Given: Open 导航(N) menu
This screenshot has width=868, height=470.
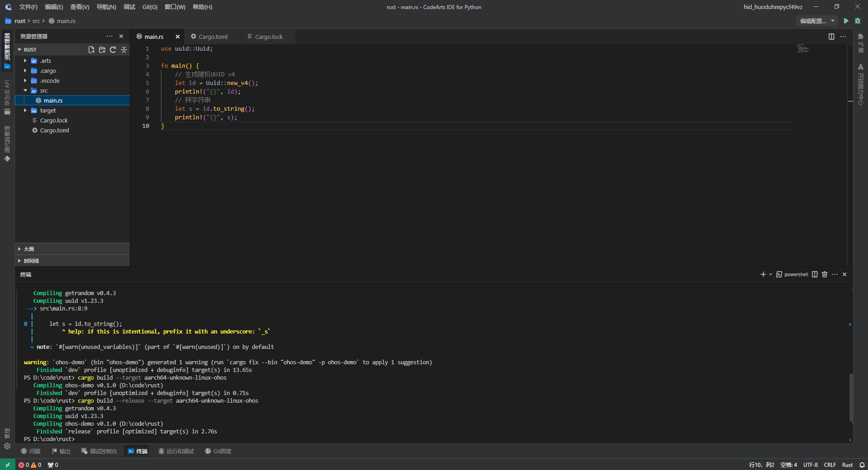Looking at the screenshot, I should click(106, 7).
